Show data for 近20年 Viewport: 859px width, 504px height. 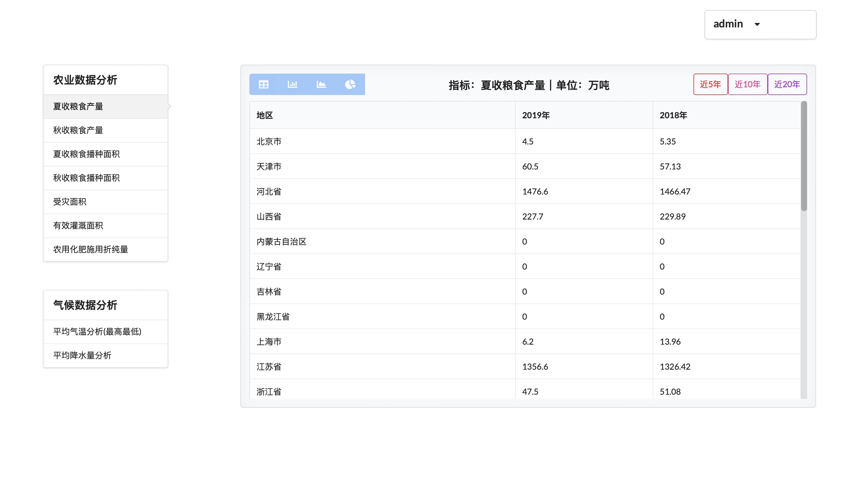tap(787, 84)
